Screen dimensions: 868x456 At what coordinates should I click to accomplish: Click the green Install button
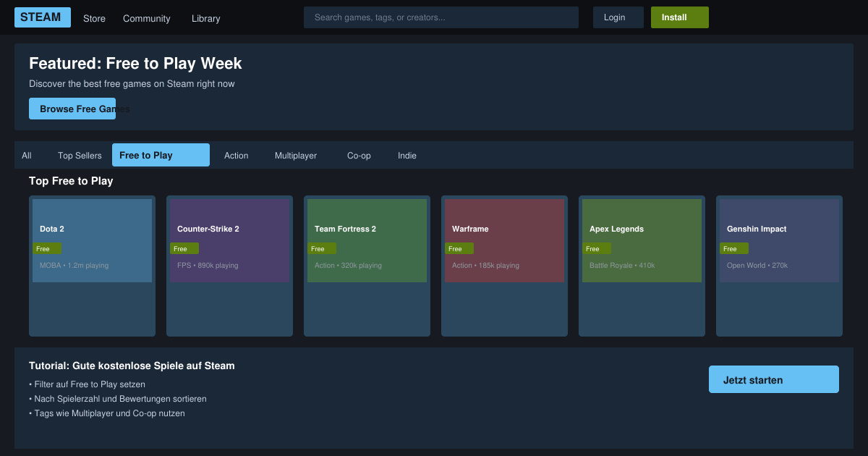coord(680,17)
